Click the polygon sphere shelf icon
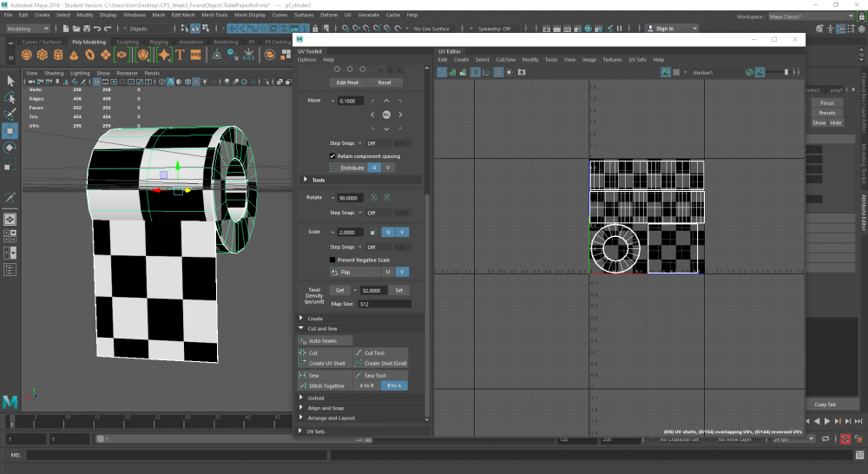868x474 pixels. (28, 55)
